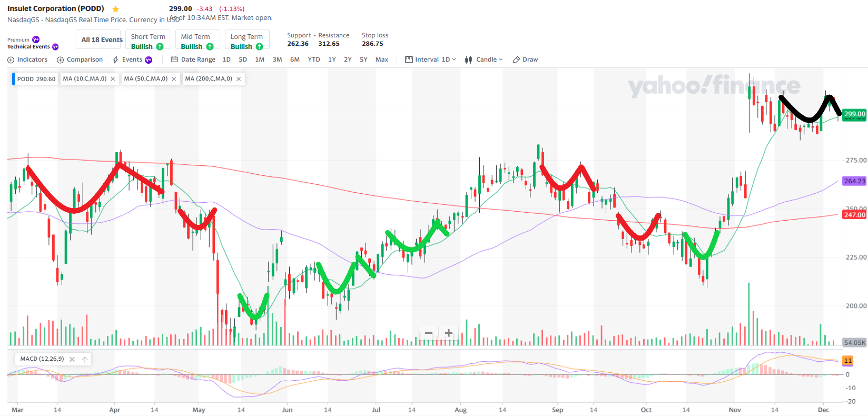
Task: Click the Candle chart type icon
Action: pyautogui.click(x=468, y=60)
